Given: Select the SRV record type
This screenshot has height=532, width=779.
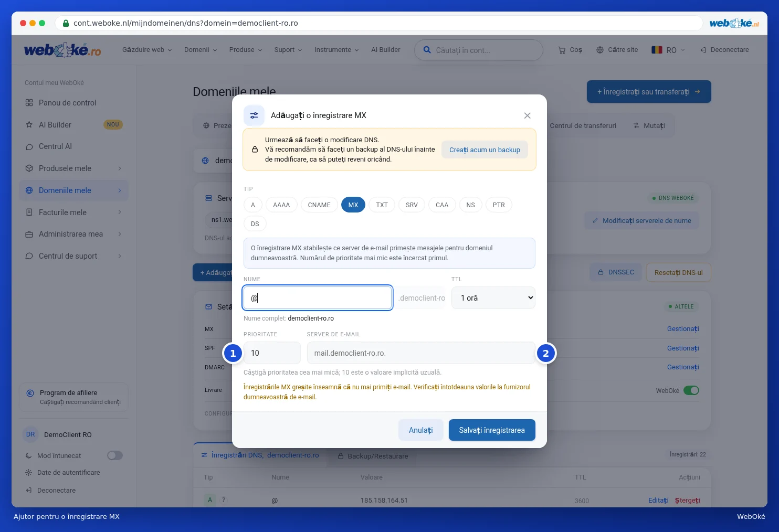Looking at the screenshot, I should pyautogui.click(x=412, y=205).
